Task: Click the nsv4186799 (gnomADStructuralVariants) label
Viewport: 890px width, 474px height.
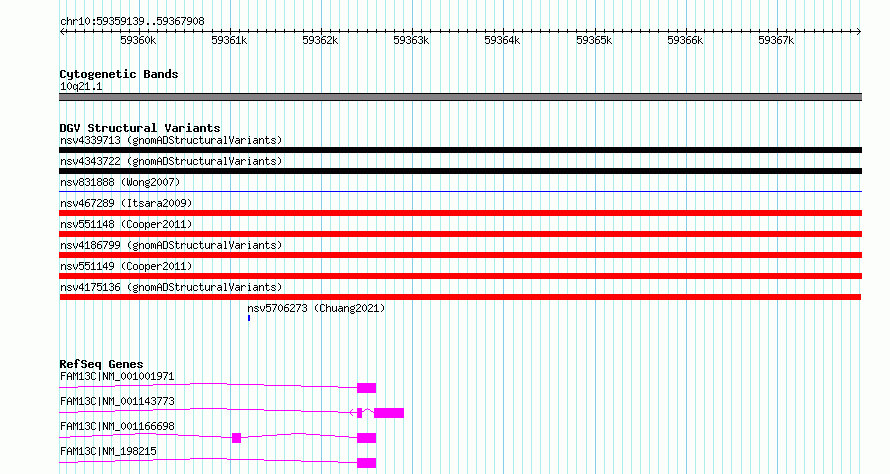Action: [x=171, y=245]
